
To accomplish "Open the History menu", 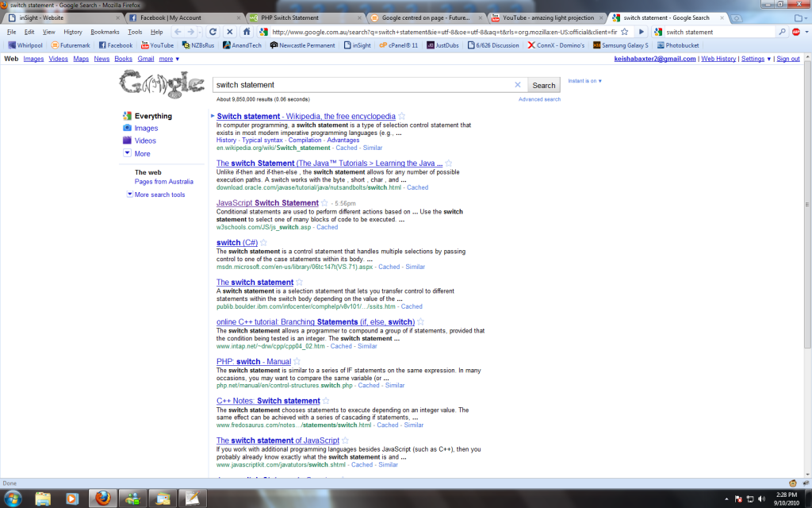I will point(72,32).
